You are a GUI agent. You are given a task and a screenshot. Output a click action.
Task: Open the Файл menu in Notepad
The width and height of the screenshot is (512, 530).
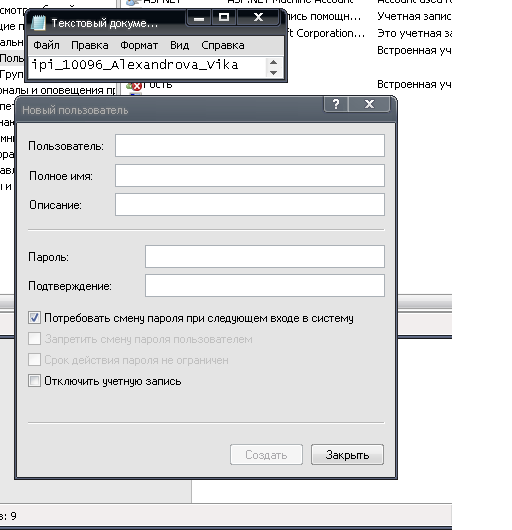(x=46, y=45)
